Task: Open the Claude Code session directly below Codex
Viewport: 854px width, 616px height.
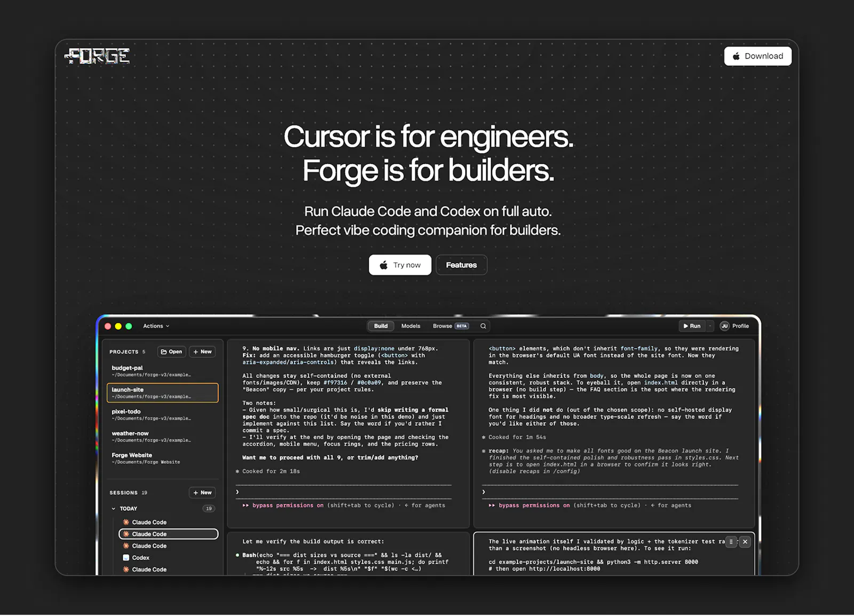Action: (x=168, y=570)
